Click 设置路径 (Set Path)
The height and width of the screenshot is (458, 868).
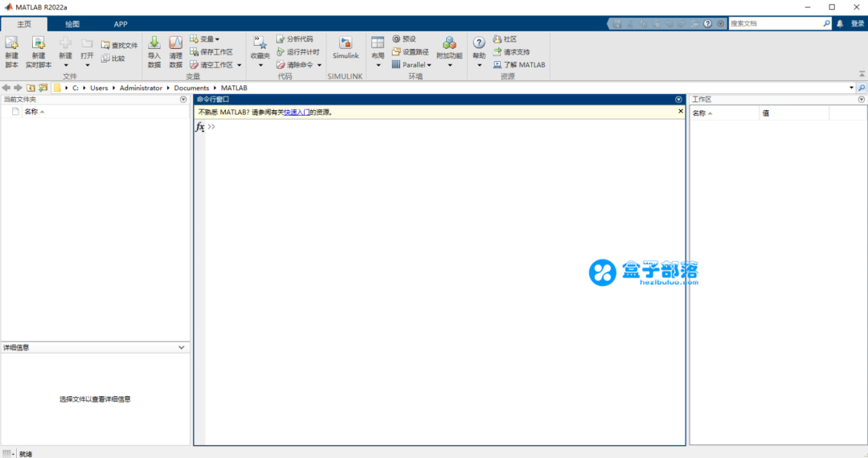410,52
